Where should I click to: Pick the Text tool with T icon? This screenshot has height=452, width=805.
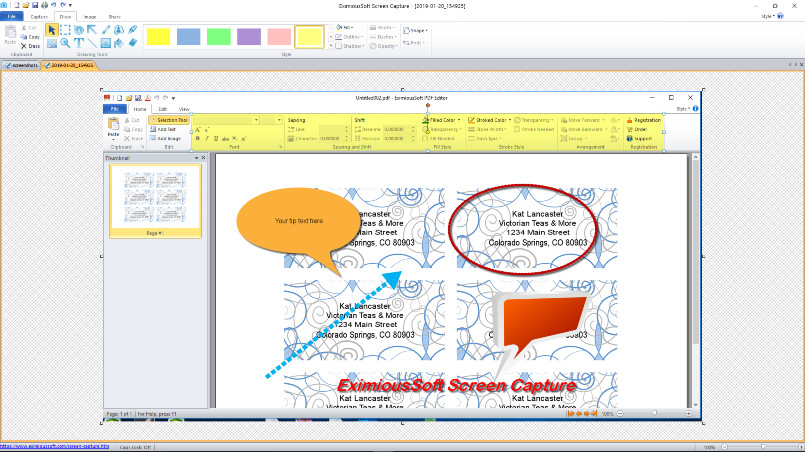point(79,43)
